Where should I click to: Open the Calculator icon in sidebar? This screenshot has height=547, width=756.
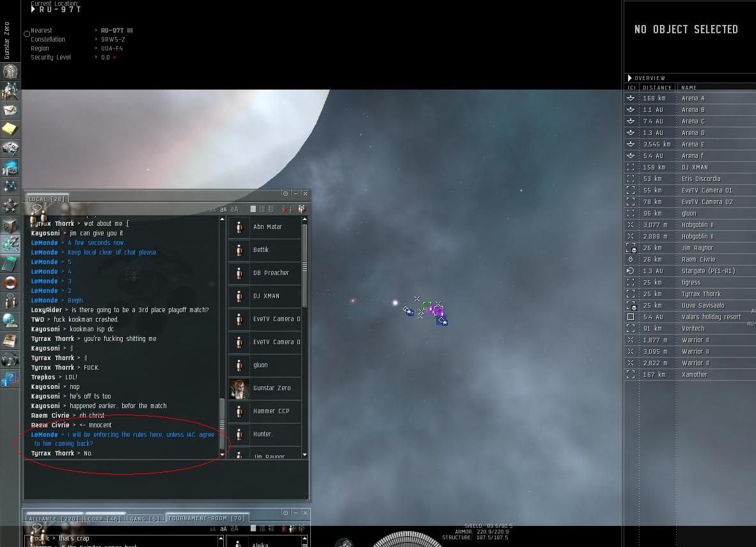pyautogui.click(x=10, y=264)
